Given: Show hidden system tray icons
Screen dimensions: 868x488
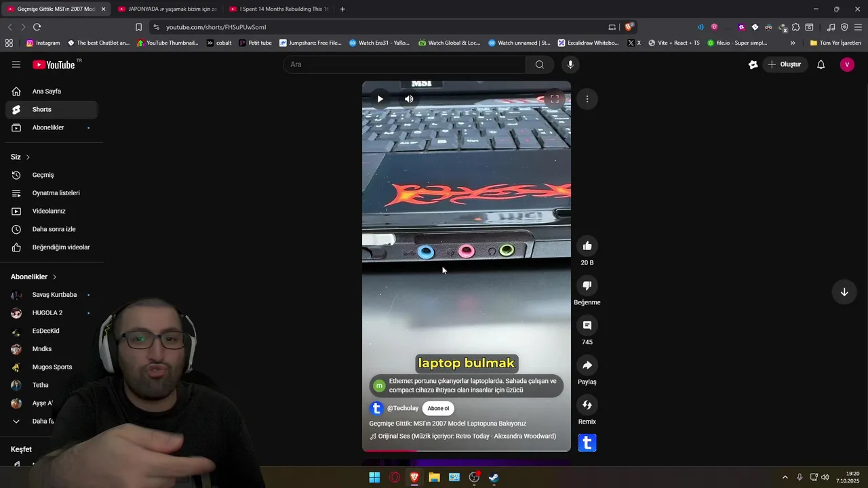Looking at the screenshot, I should click(785, 477).
